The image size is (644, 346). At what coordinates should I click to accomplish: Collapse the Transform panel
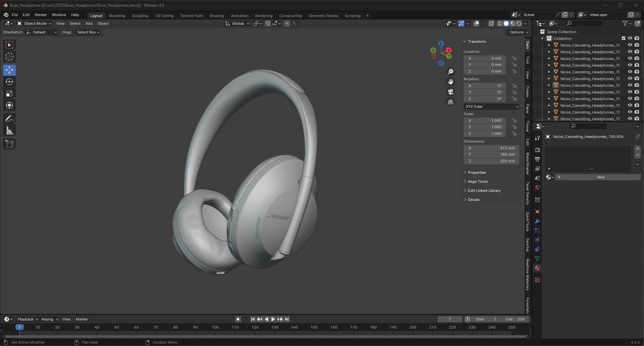(476, 42)
